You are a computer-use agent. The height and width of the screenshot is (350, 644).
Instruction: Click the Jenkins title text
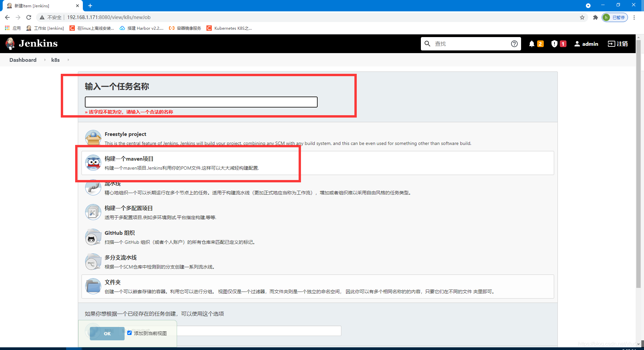click(38, 43)
